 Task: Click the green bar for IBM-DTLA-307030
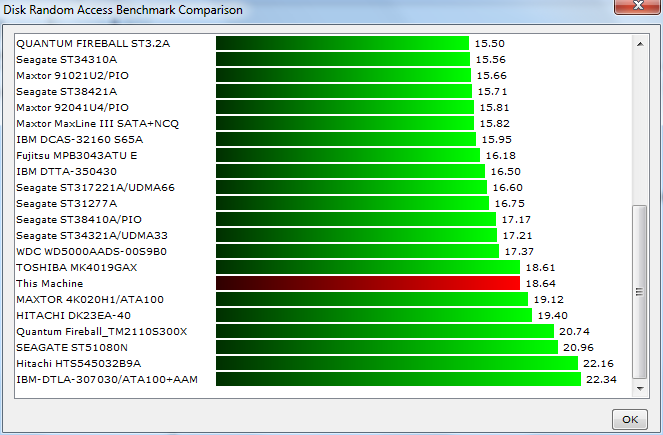click(x=398, y=379)
